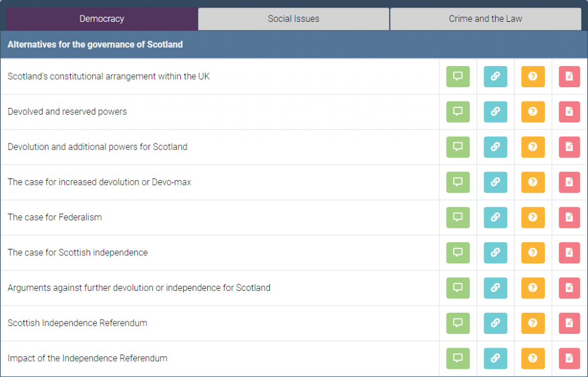Open red document icon for Devolved and reserved powers

pos(569,112)
